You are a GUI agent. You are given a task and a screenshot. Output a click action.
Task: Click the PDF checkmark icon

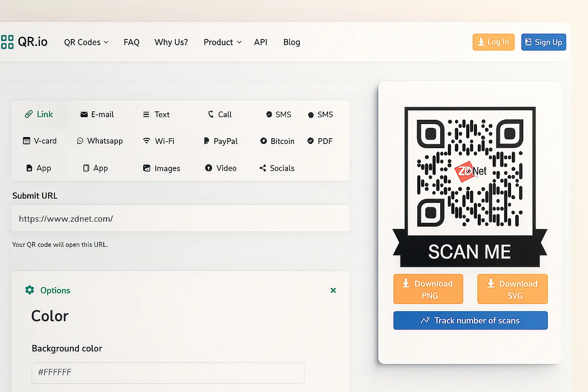(x=310, y=141)
